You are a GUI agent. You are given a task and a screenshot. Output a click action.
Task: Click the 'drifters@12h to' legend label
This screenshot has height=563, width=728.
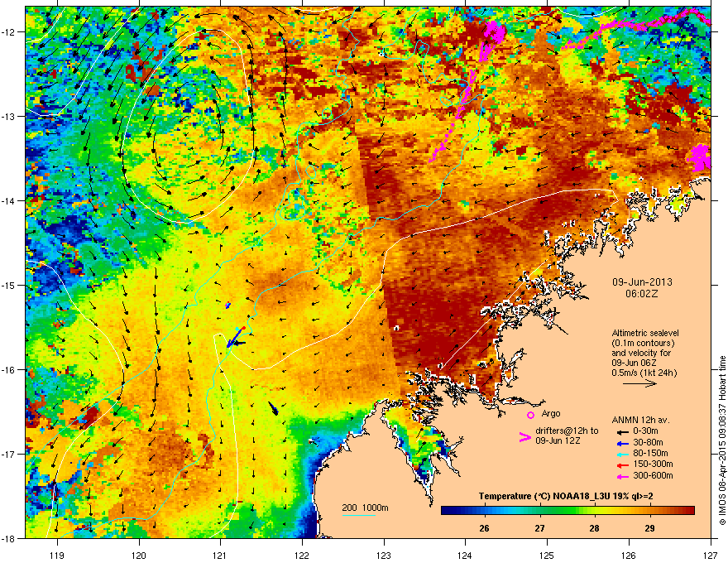point(567,431)
